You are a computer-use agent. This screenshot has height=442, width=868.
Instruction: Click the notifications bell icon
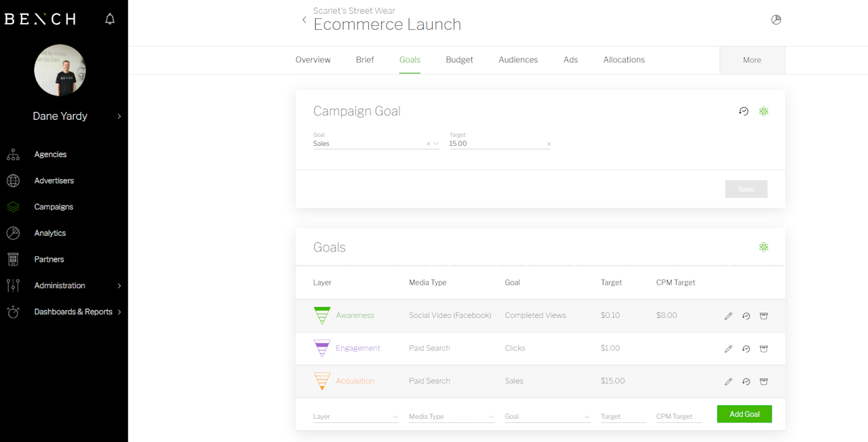(x=110, y=19)
